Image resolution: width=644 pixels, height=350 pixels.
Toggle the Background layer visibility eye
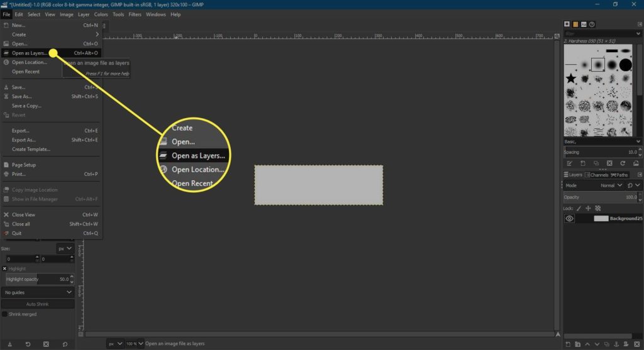click(x=569, y=219)
